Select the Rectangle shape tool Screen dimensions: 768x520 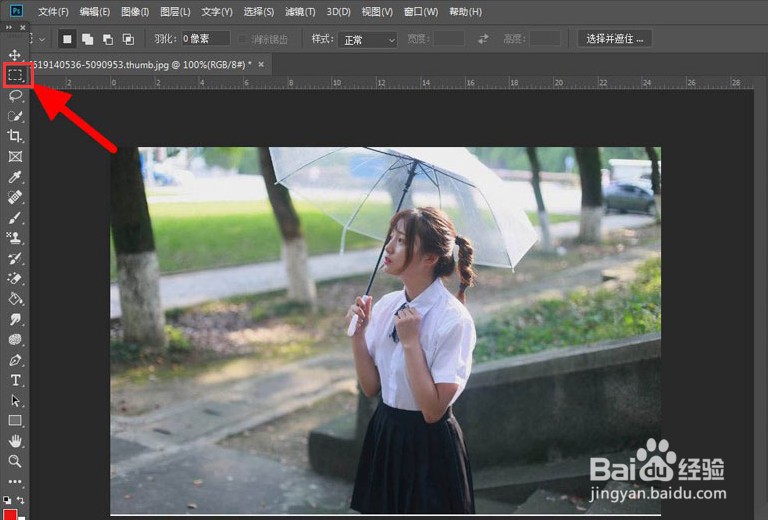coord(15,421)
